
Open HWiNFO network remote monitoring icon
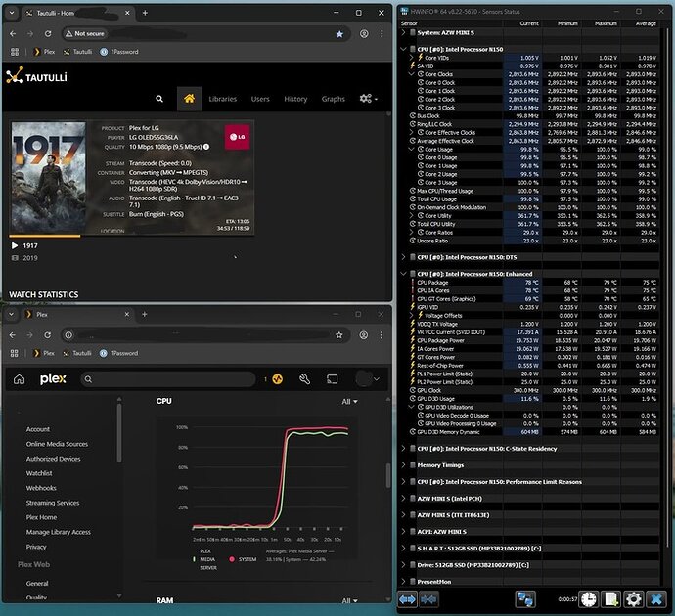pyautogui.click(x=525, y=599)
